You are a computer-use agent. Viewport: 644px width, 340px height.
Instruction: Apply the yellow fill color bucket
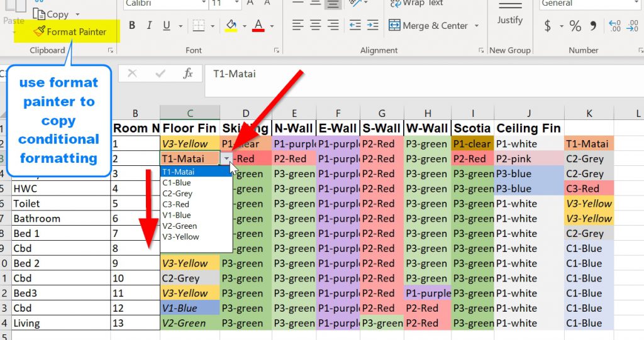(x=231, y=26)
